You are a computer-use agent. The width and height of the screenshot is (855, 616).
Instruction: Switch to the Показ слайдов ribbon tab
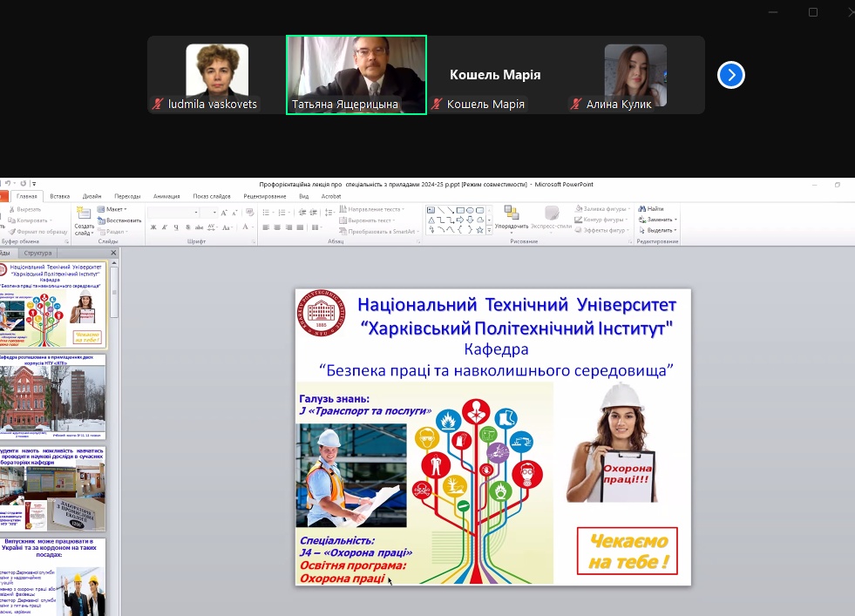pos(212,196)
